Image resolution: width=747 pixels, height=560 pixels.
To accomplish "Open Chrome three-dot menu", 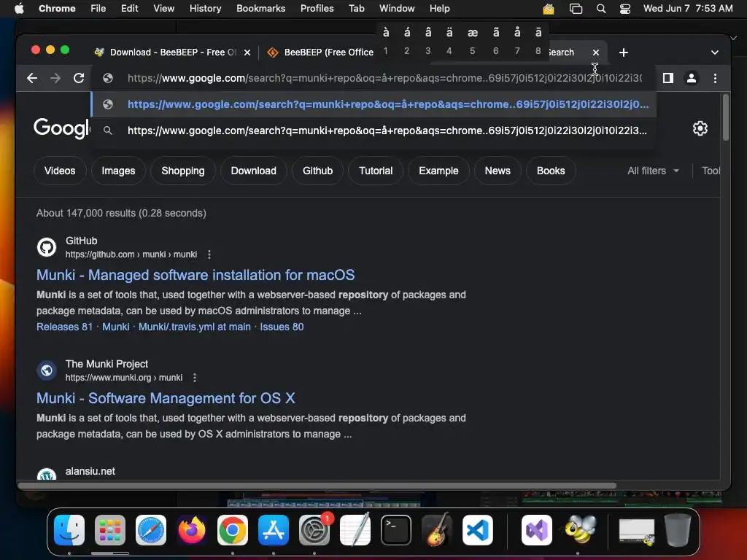I will click(x=715, y=78).
